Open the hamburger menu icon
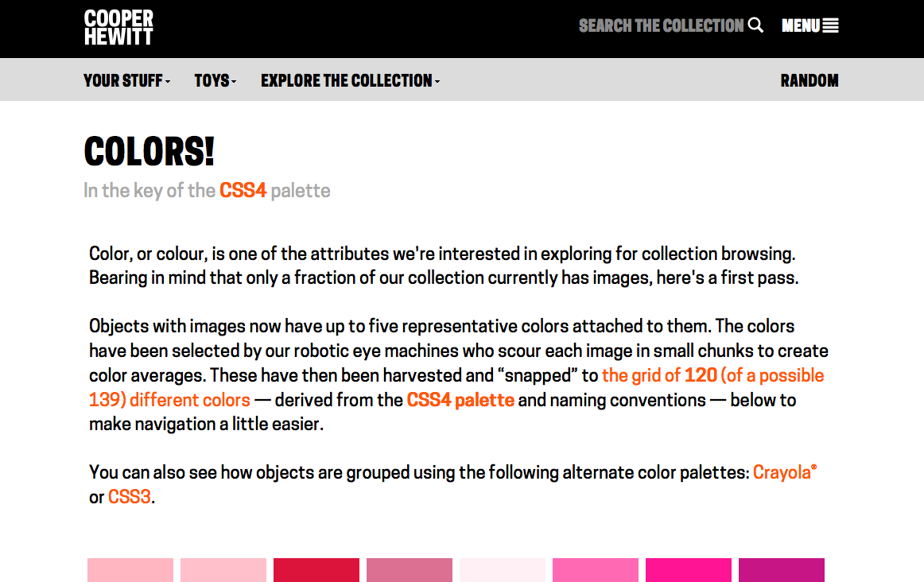Viewport: 924px width, 582px height. tap(830, 25)
